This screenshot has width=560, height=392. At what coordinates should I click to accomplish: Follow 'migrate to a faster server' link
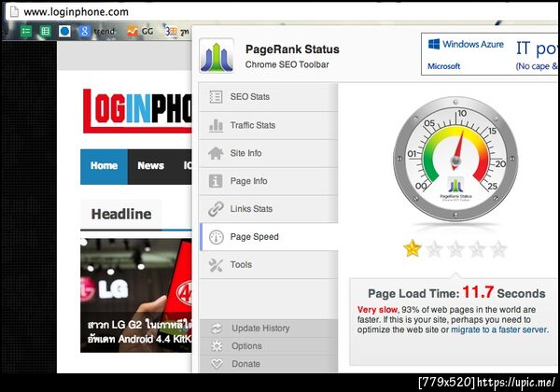[x=499, y=329]
